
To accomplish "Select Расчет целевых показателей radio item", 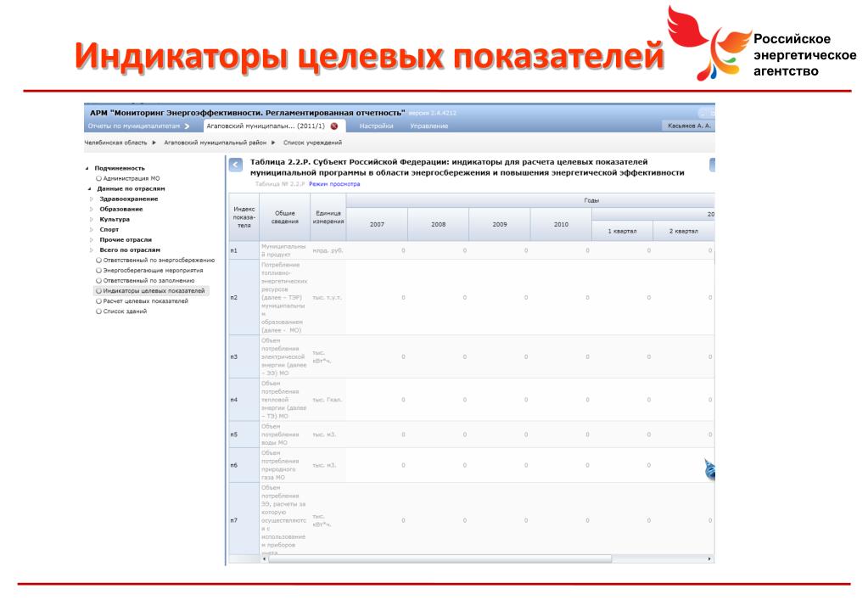I will coord(143,301).
